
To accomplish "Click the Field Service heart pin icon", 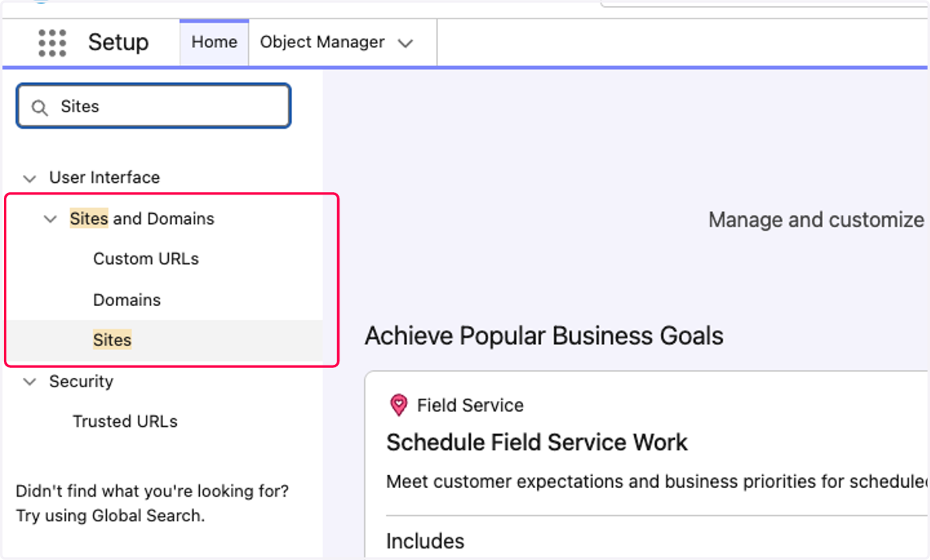I will click(398, 405).
